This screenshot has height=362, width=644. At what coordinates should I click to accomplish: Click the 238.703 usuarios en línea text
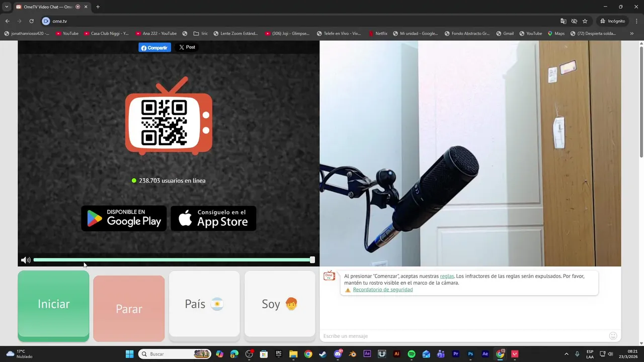tap(172, 180)
